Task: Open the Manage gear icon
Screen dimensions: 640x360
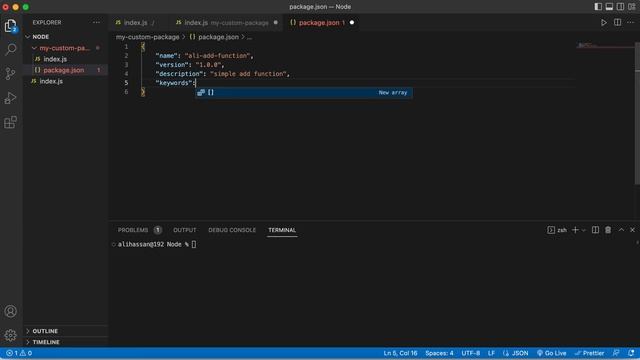Action: pyautogui.click(x=11, y=335)
